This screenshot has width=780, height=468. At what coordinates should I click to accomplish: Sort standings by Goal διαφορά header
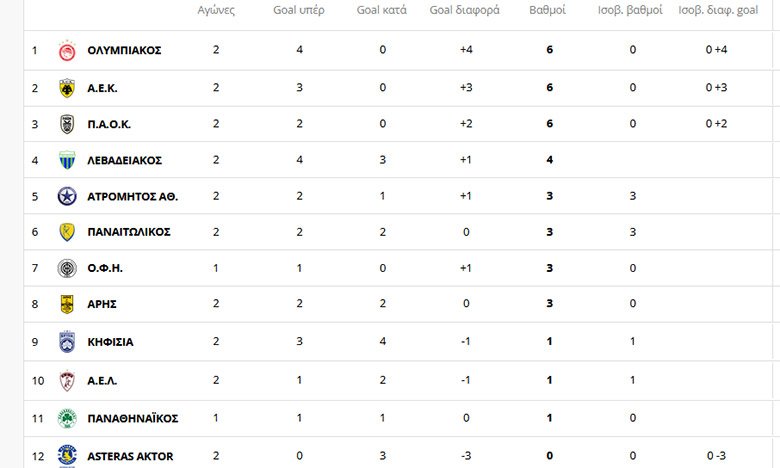[x=465, y=11]
